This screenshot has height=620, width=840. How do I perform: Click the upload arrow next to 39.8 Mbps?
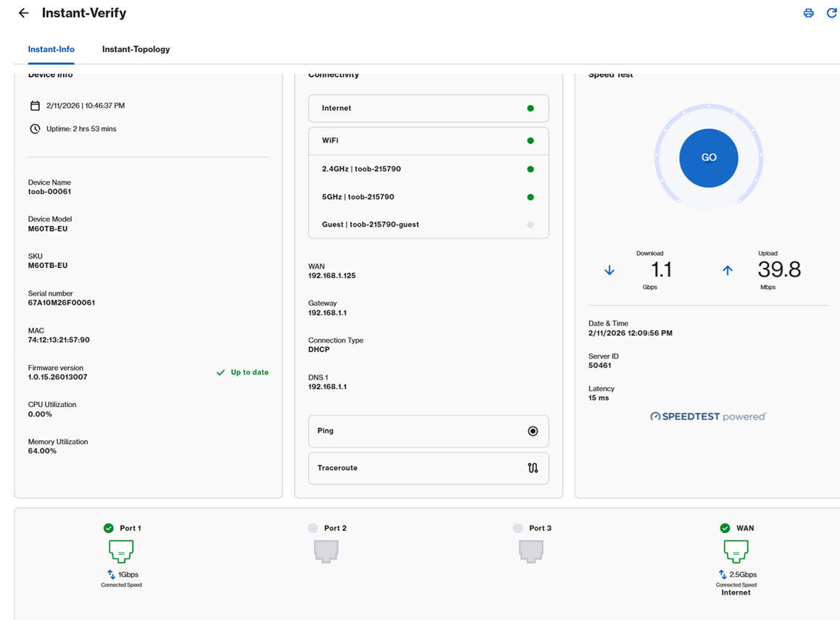click(x=727, y=270)
